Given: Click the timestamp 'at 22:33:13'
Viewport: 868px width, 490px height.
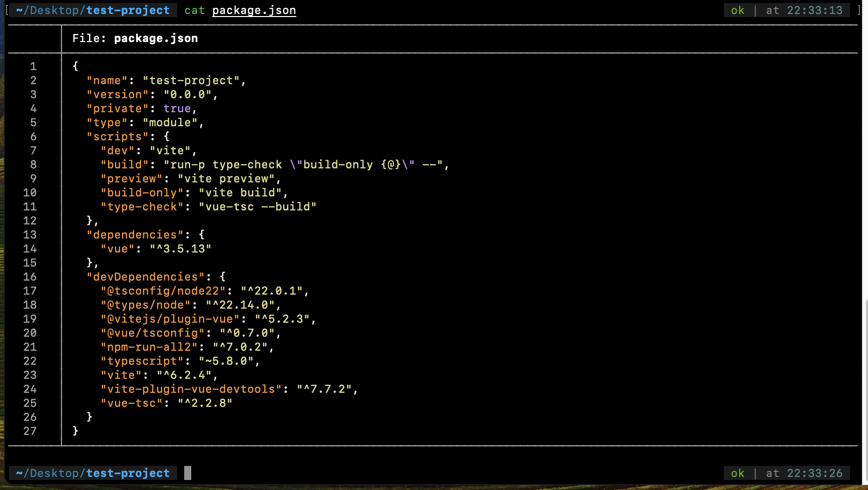Looking at the screenshot, I should (804, 11).
